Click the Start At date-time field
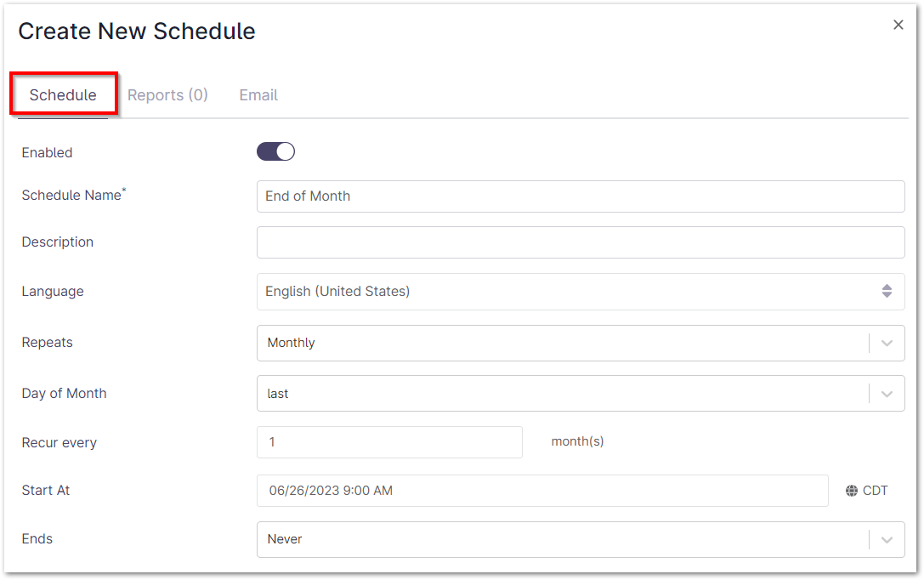The image size is (924, 580). click(542, 491)
